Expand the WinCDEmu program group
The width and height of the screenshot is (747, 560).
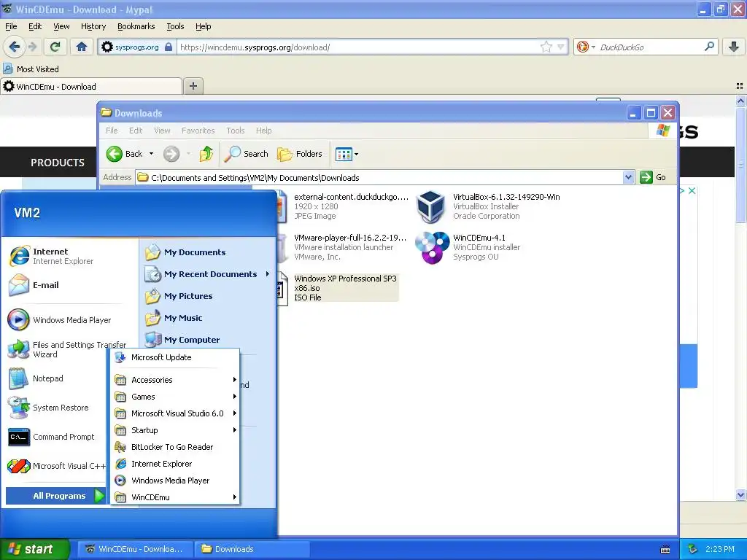[x=175, y=497]
